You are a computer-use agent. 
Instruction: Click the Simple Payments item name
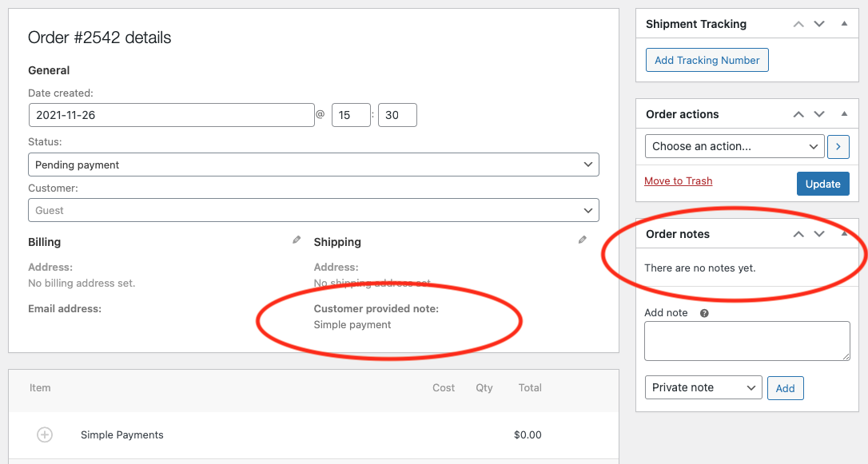121,434
